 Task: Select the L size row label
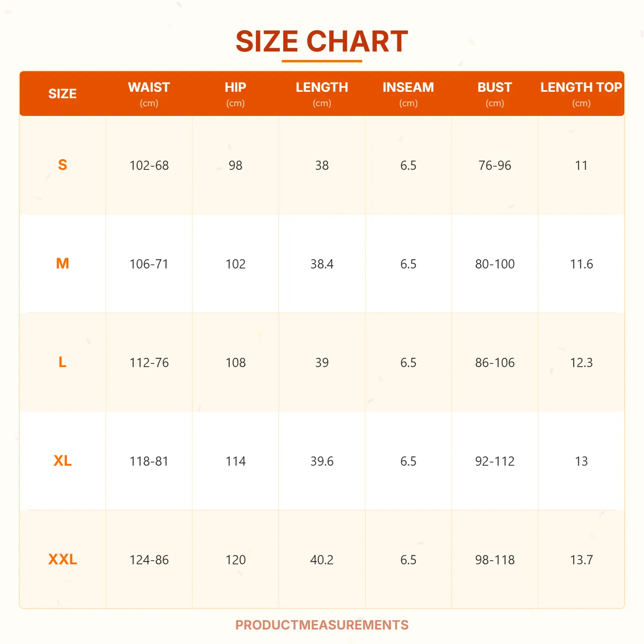[x=62, y=362]
